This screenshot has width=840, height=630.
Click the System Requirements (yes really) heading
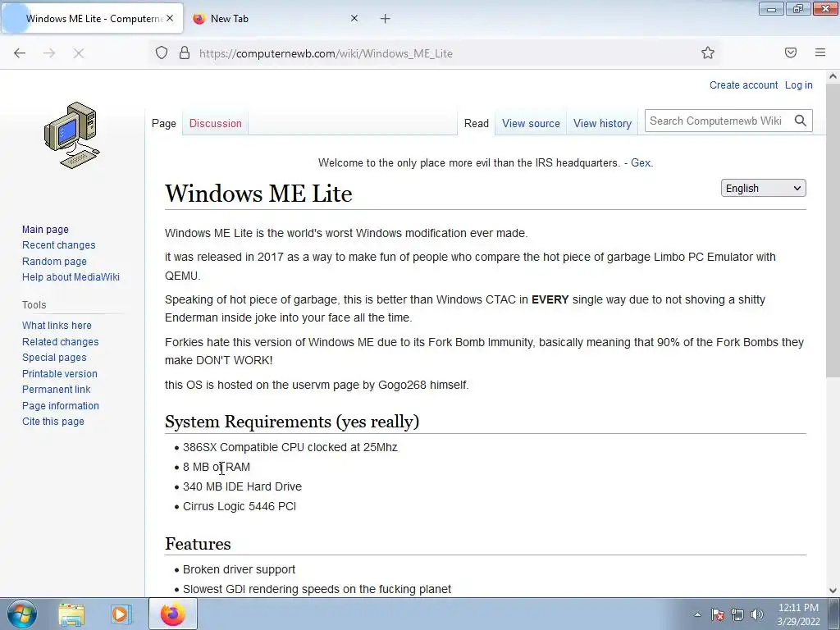(x=292, y=422)
